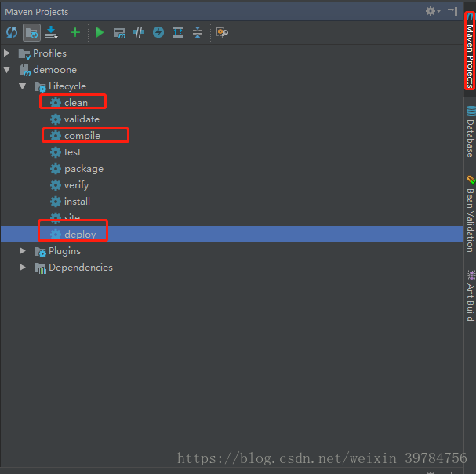
Task: Click the gear icon beside clean
Action: [x=56, y=102]
